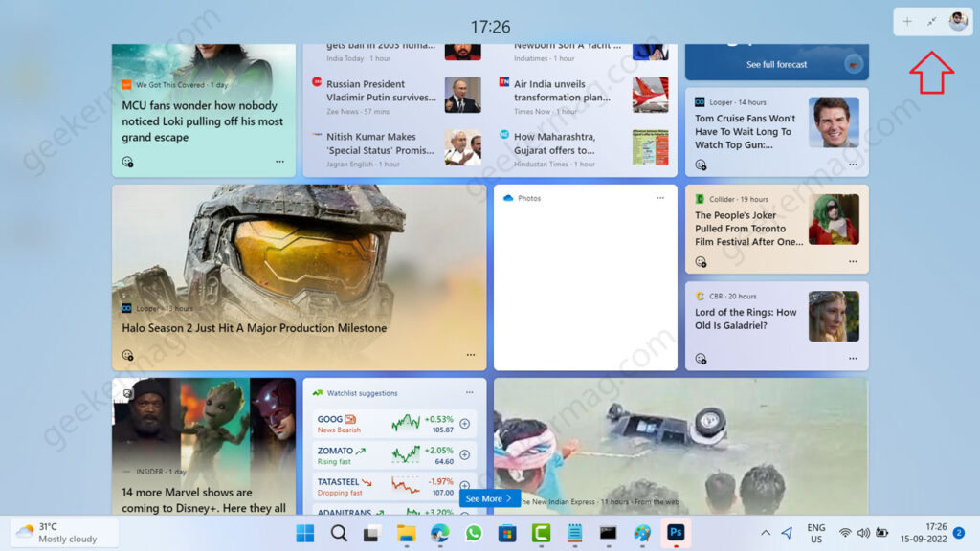980x551 pixels.
Task: Open the MCU fans Loki escape headline
Action: coord(203,121)
